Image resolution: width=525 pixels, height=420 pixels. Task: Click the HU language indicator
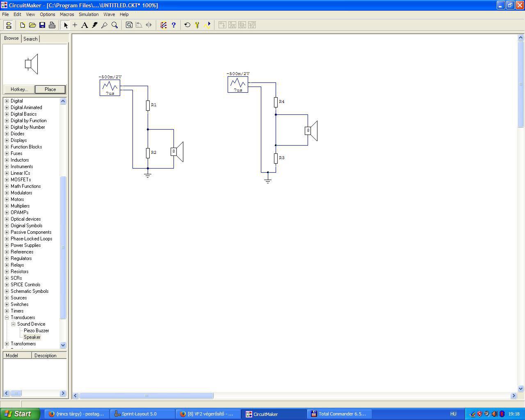[x=453, y=414]
